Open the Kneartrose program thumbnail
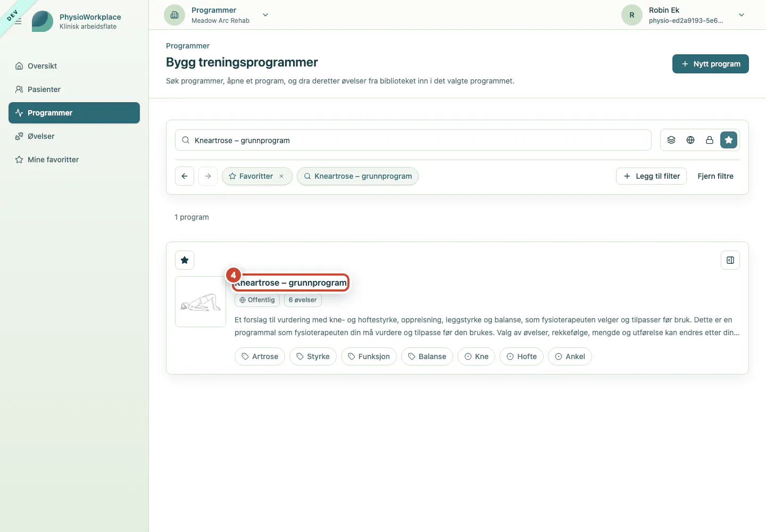 tap(201, 302)
